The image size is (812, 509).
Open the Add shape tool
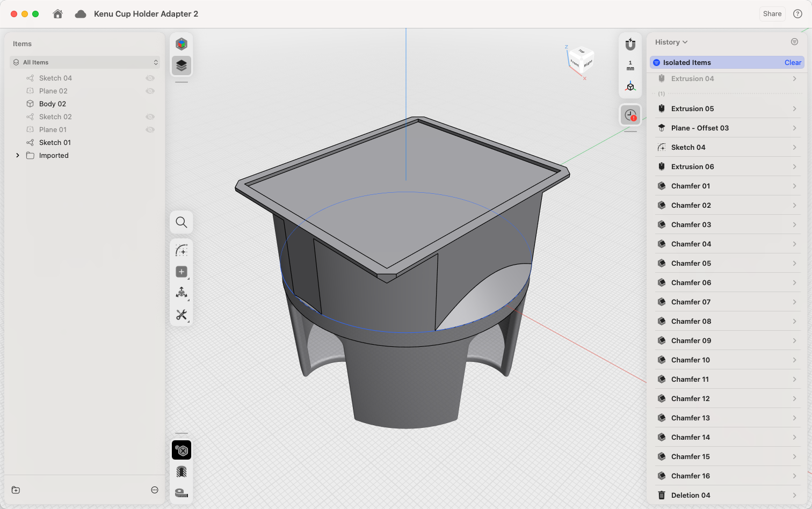coord(182,272)
